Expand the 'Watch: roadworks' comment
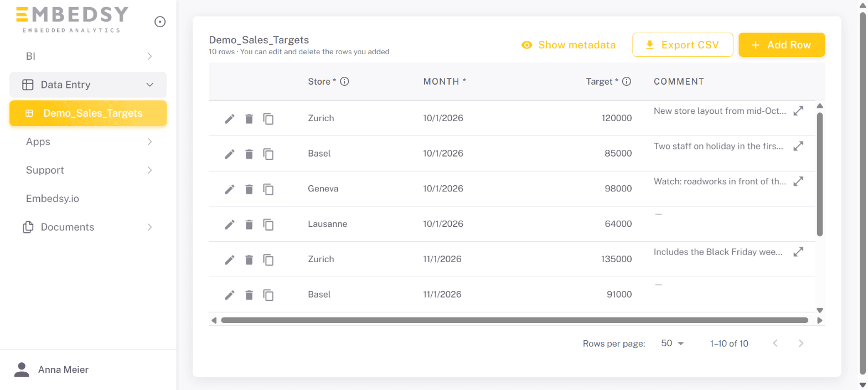Screen dimensions: 868x390 (798, 181)
